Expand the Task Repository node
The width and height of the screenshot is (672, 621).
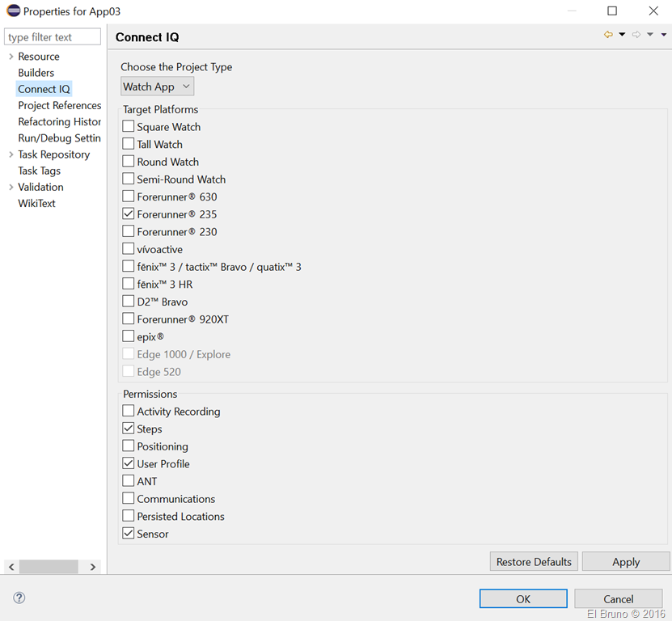click(x=11, y=154)
